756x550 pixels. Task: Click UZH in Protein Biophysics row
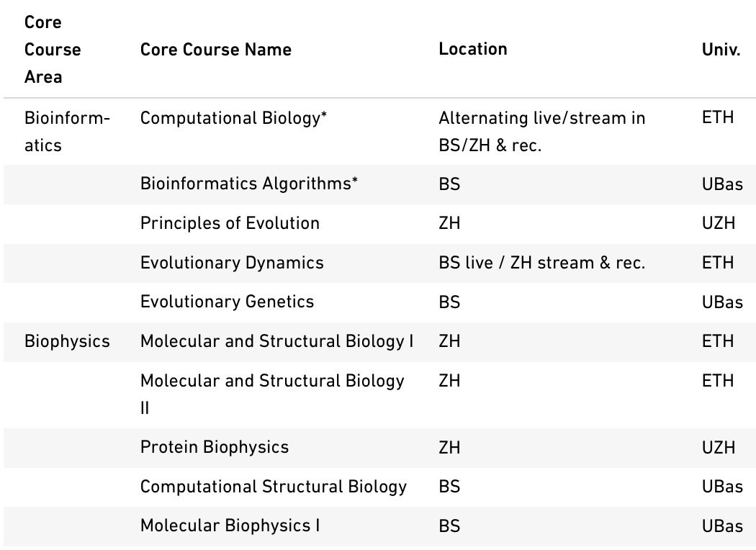[719, 448]
